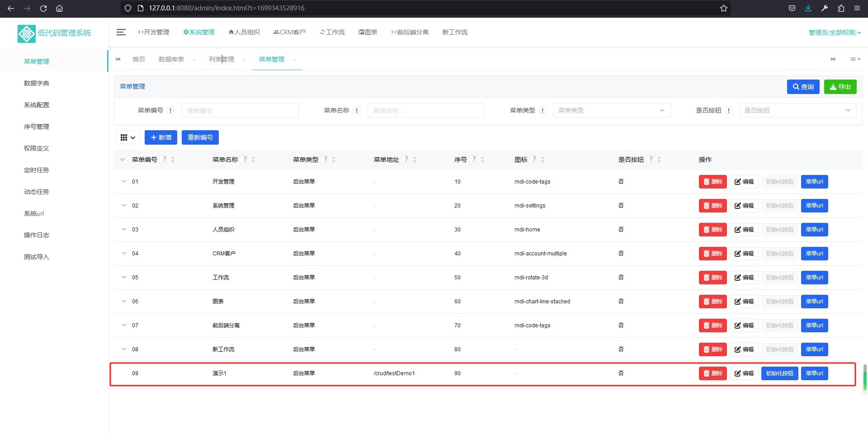Click the 菜单编号 search input field
868x434 pixels.
tap(240, 110)
